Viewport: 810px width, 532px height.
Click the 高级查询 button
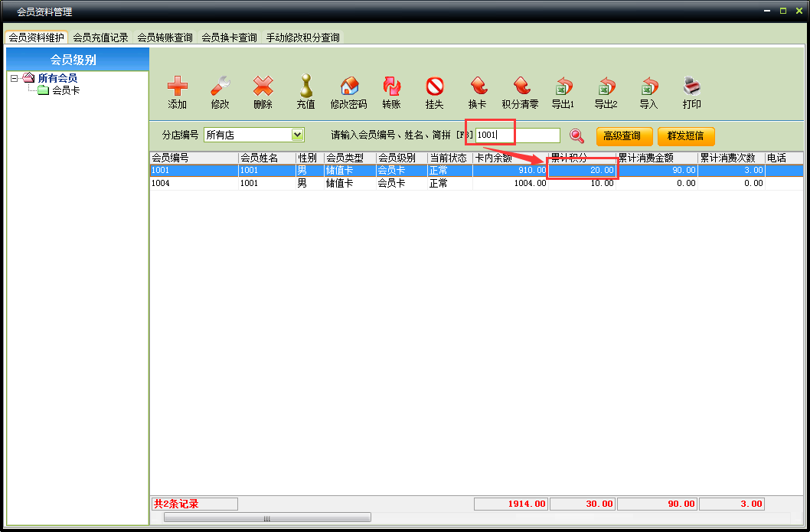[x=624, y=136]
